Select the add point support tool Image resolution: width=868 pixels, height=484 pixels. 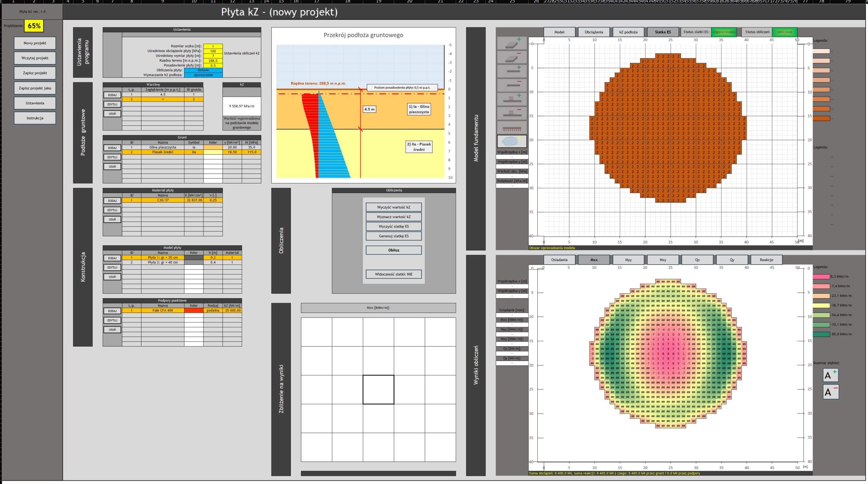click(512, 72)
